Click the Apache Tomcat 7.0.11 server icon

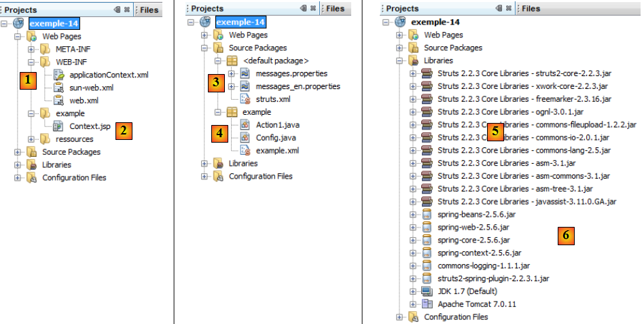coord(427,304)
